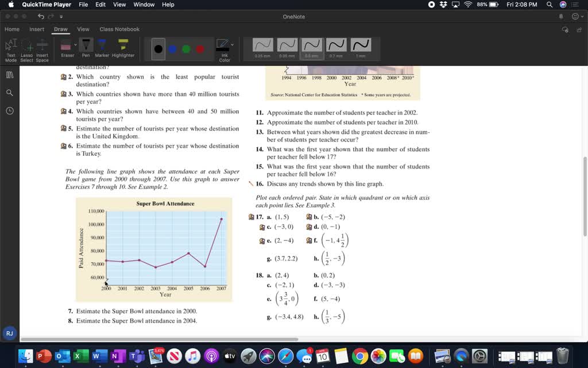Image resolution: width=588 pixels, height=368 pixels.
Task: Open search from the sidebar magnifier
Action: [10, 93]
